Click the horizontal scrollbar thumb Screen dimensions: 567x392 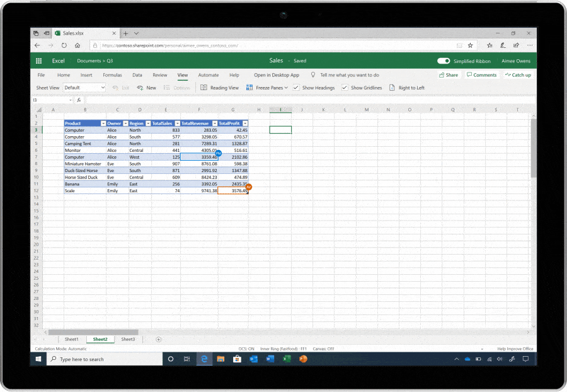93,332
